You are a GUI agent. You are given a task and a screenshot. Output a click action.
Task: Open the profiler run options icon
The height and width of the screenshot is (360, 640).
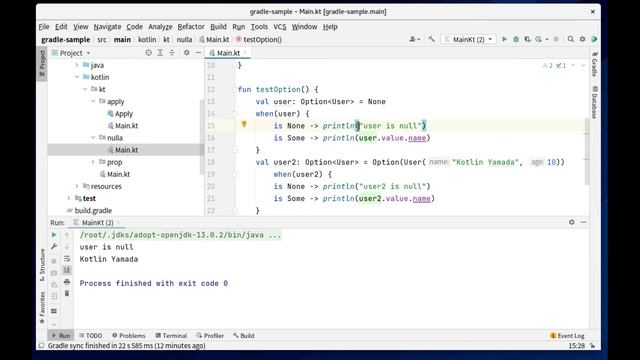pos(539,39)
